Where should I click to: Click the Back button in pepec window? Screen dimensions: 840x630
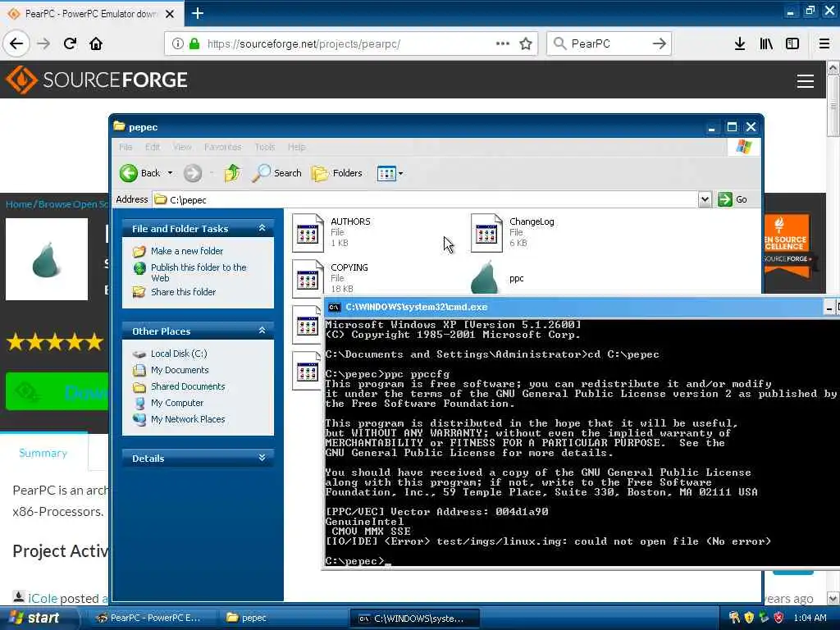click(139, 173)
